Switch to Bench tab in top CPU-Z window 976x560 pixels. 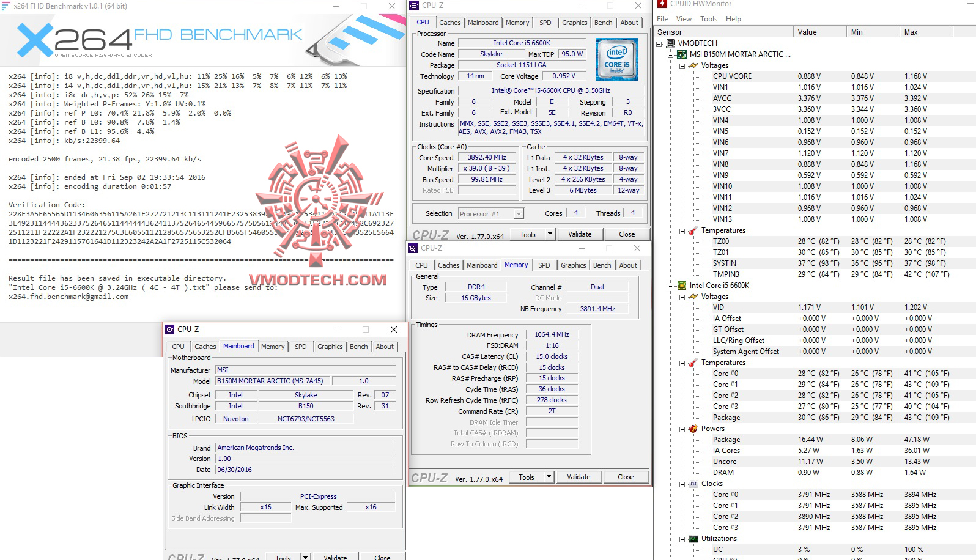click(x=604, y=23)
